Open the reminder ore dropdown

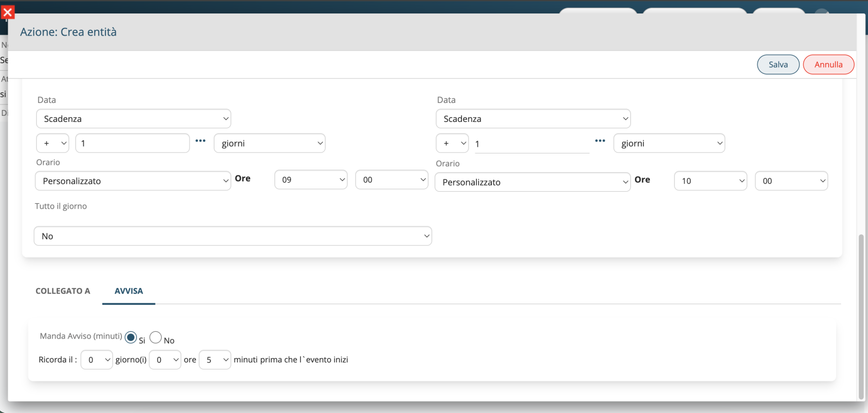click(x=165, y=360)
